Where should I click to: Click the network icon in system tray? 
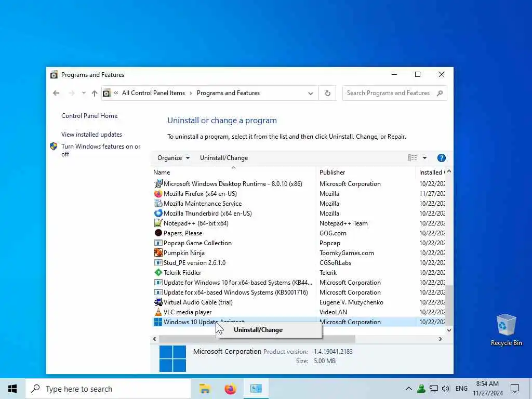433,389
